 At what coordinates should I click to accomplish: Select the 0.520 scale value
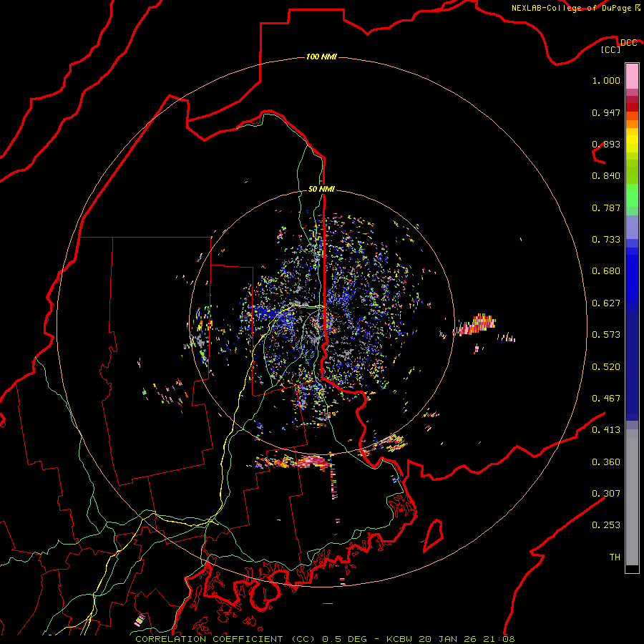606,367
